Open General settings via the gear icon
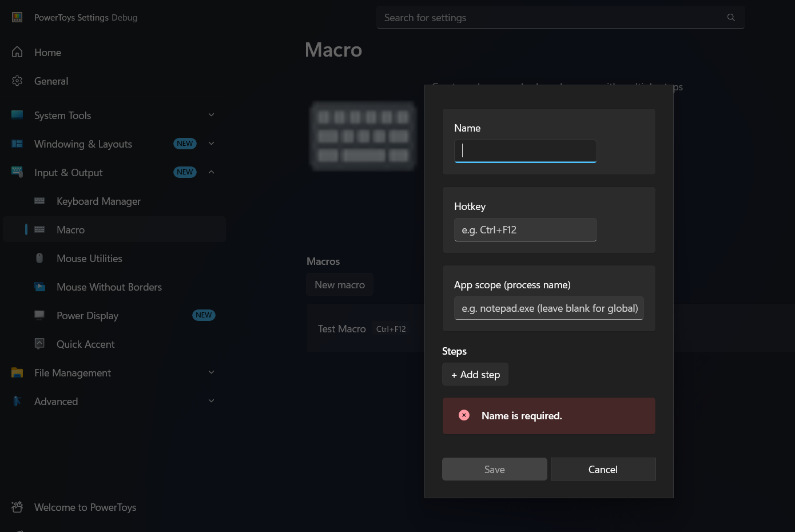Viewport: 795px width, 532px height. pyautogui.click(x=17, y=81)
